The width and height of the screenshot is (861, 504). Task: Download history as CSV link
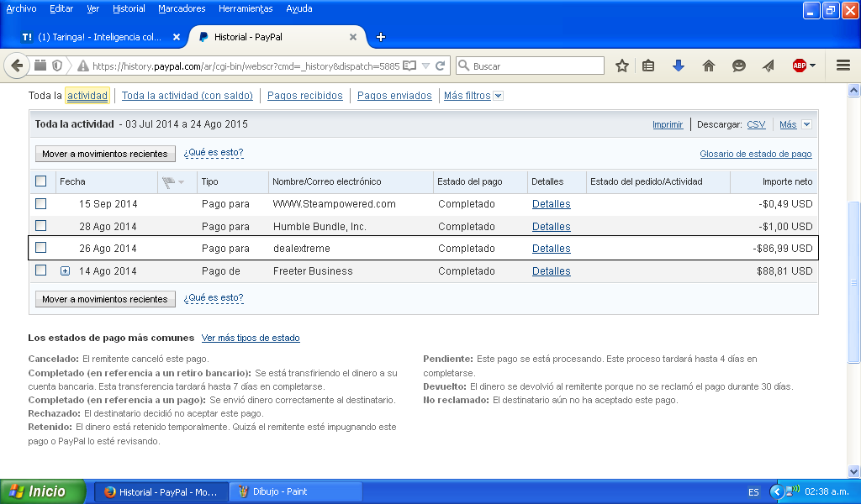pos(756,124)
